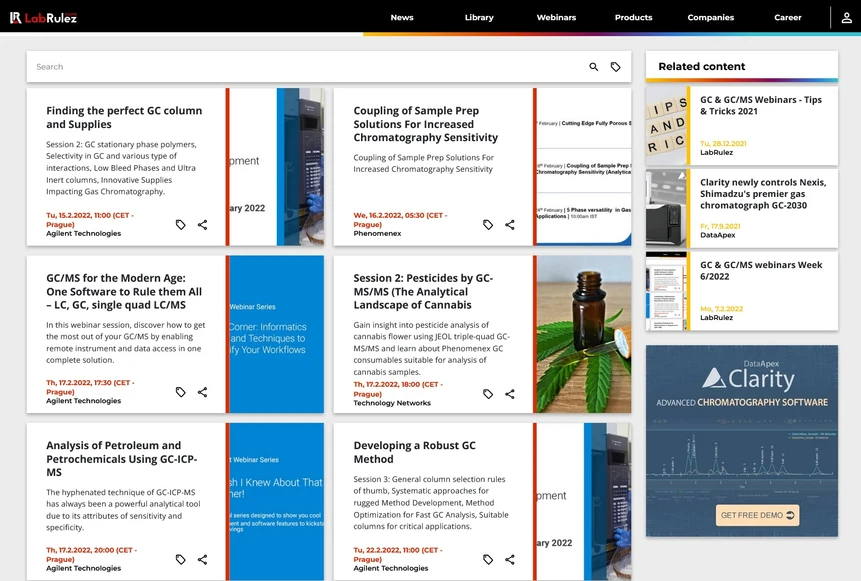Open GC/MS for the Modern Age title
Image resolution: width=861 pixels, height=581 pixels.
124,292
